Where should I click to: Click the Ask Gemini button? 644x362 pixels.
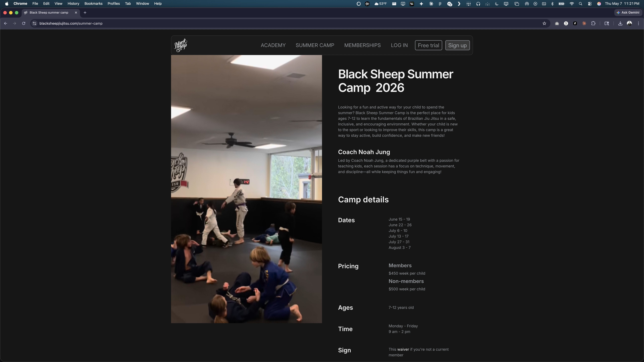coord(628,12)
